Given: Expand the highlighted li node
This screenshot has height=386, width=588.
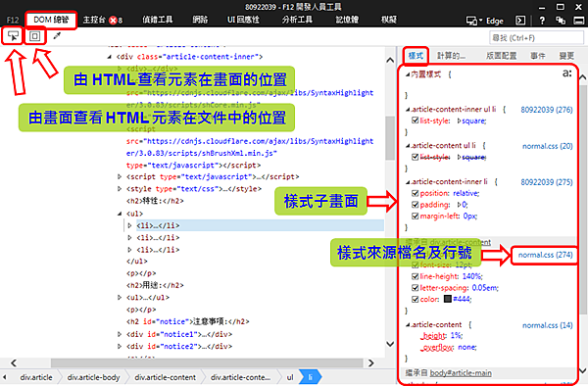Looking at the screenshot, I should 129,225.
